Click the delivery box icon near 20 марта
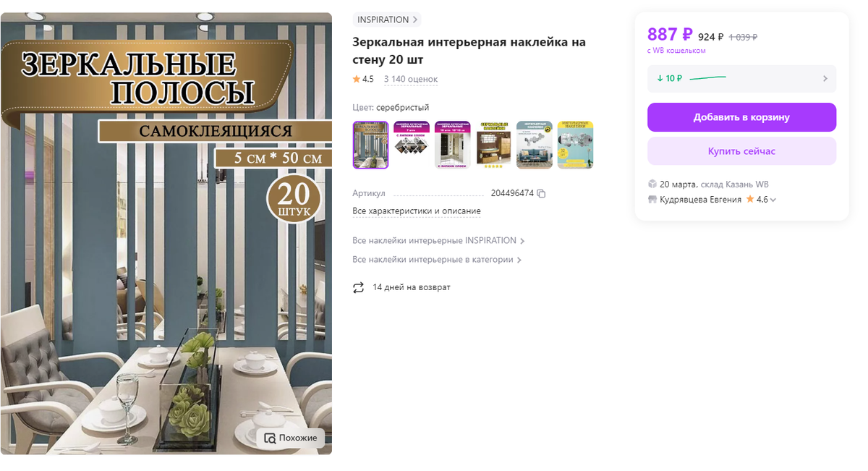 [652, 184]
